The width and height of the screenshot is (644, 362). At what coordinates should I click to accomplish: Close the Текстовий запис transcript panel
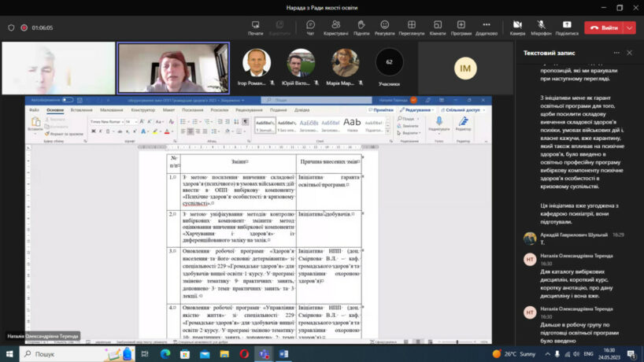629,53
